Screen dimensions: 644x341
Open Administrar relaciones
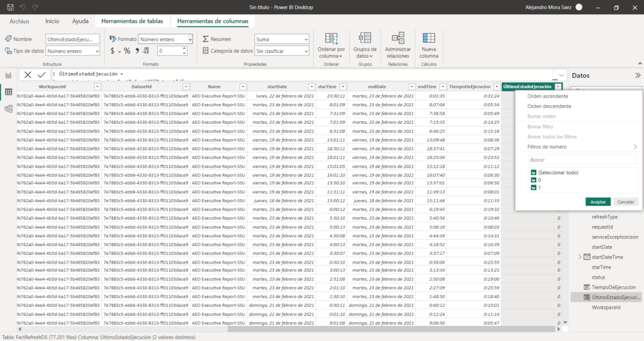click(x=397, y=44)
